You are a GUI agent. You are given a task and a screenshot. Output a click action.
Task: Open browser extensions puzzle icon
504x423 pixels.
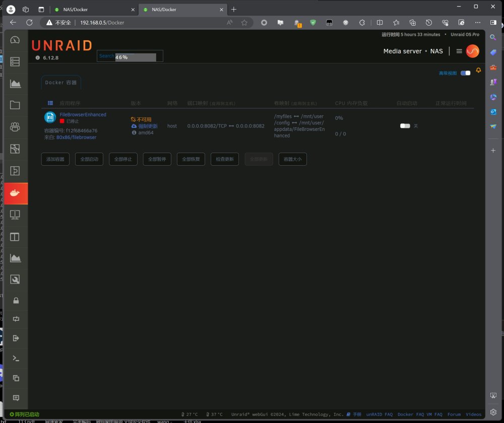(362, 23)
